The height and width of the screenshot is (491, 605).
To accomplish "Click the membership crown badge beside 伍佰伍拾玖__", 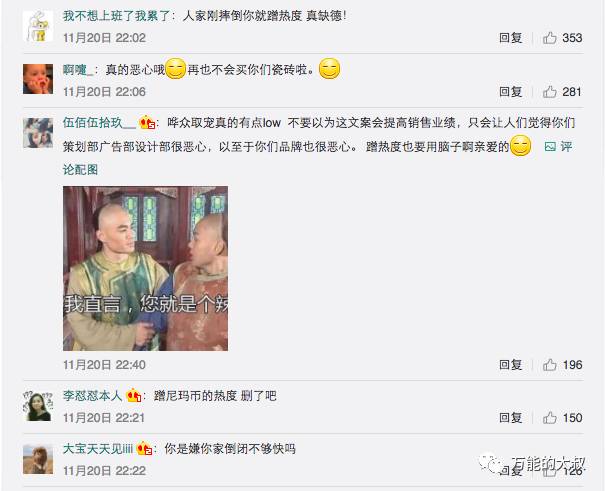I will pos(147,123).
